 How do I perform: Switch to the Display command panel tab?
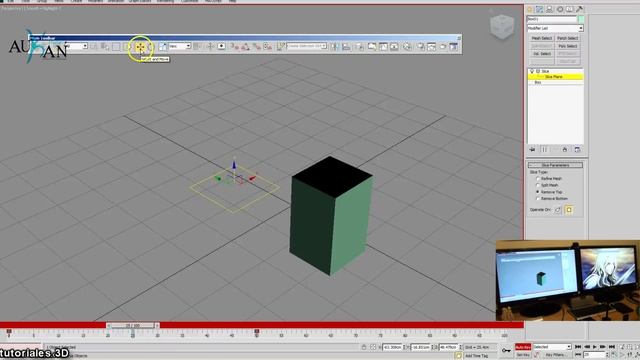(569, 9)
